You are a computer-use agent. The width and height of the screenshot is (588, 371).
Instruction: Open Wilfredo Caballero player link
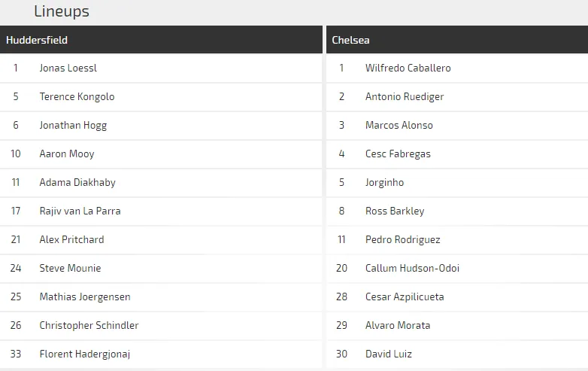[x=408, y=68]
